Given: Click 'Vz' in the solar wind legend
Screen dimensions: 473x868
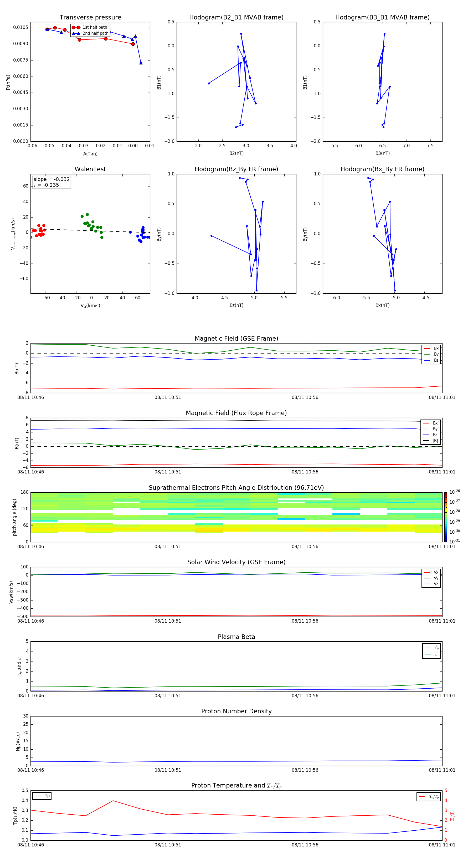Looking at the screenshot, I should (x=436, y=584).
